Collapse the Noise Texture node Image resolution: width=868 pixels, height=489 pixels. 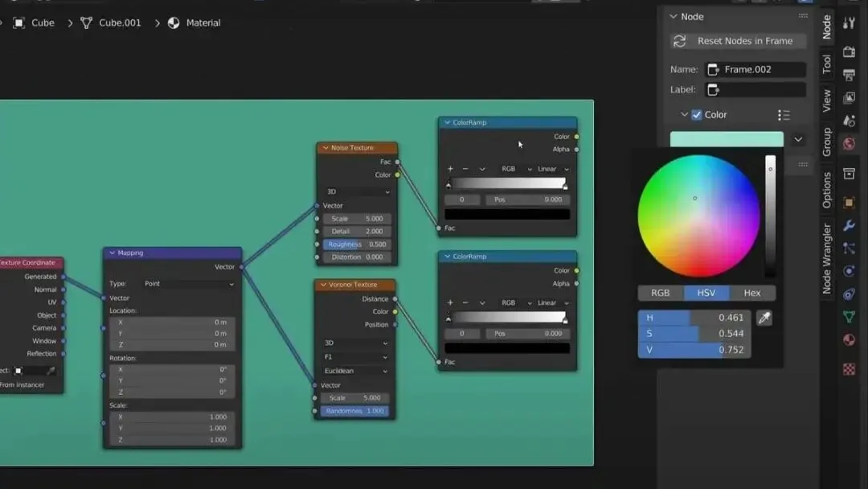(325, 148)
